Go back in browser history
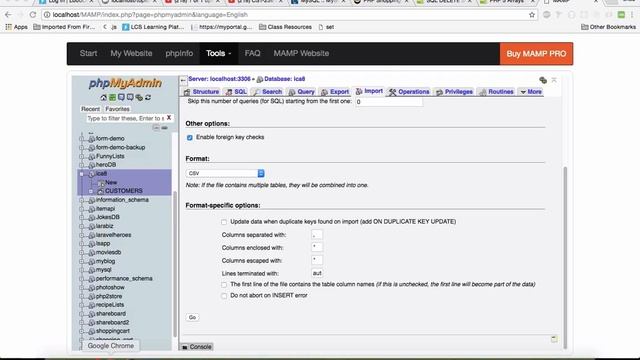 (x=8, y=15)
